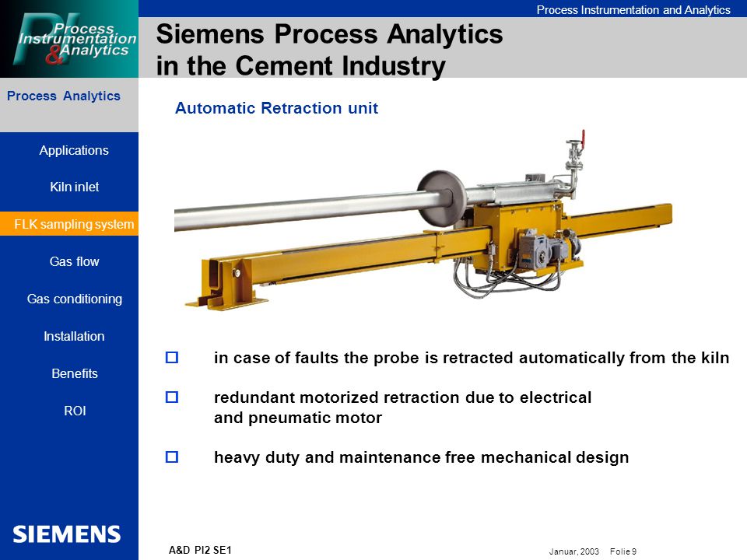Click the header text 'Process Instrumentation and Analytics'

633,10
